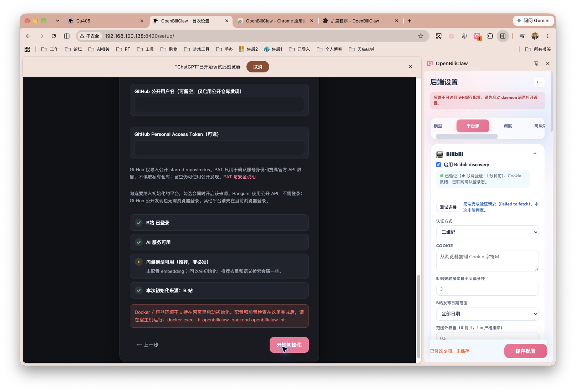Open the Chrome three-dot menu
576x392 pixels.
point(548,36)
